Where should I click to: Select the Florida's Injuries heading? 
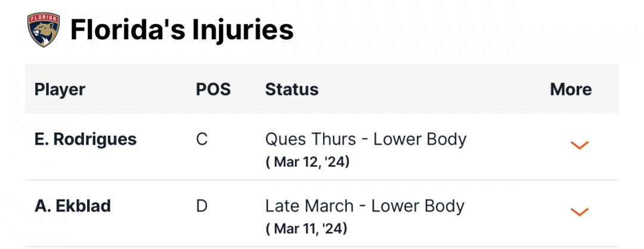(182, 30)
